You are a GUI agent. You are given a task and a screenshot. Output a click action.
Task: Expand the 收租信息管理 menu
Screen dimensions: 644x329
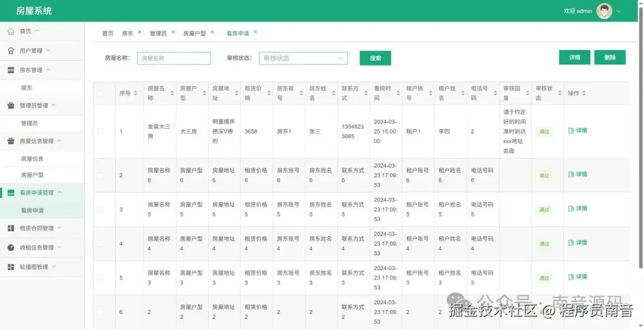tap(60, 247)
